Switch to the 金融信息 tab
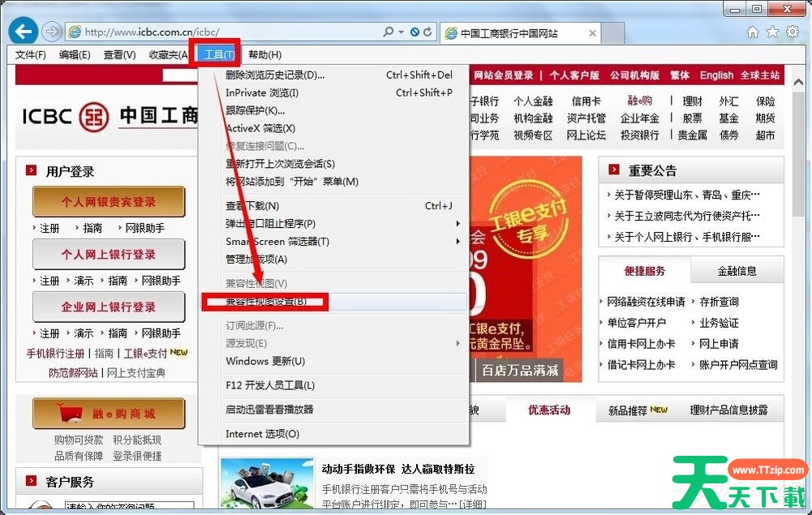The image size is (812, 515). pyautogui.click(x=737, y=271)
